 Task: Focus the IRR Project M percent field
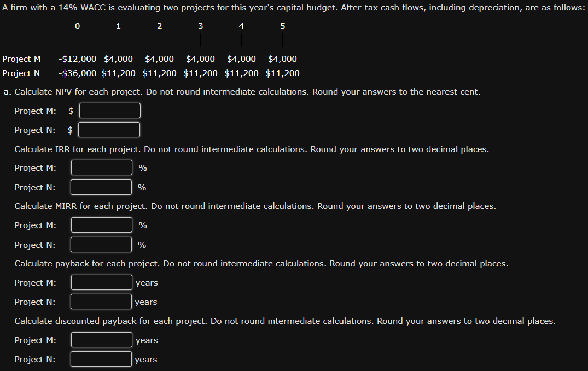102,167
